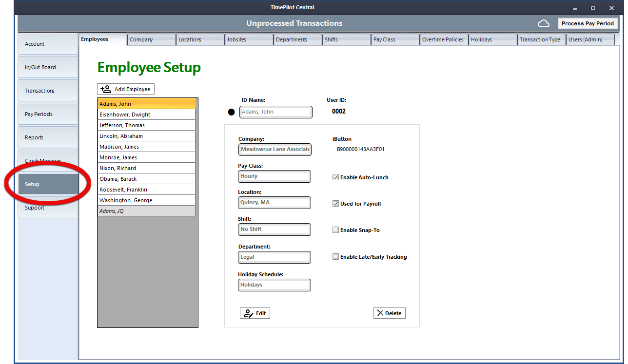The width and height of the screenshot is (628, 364).
Task: Click the Process Pay Period button
Action: (x=588, y=23)
